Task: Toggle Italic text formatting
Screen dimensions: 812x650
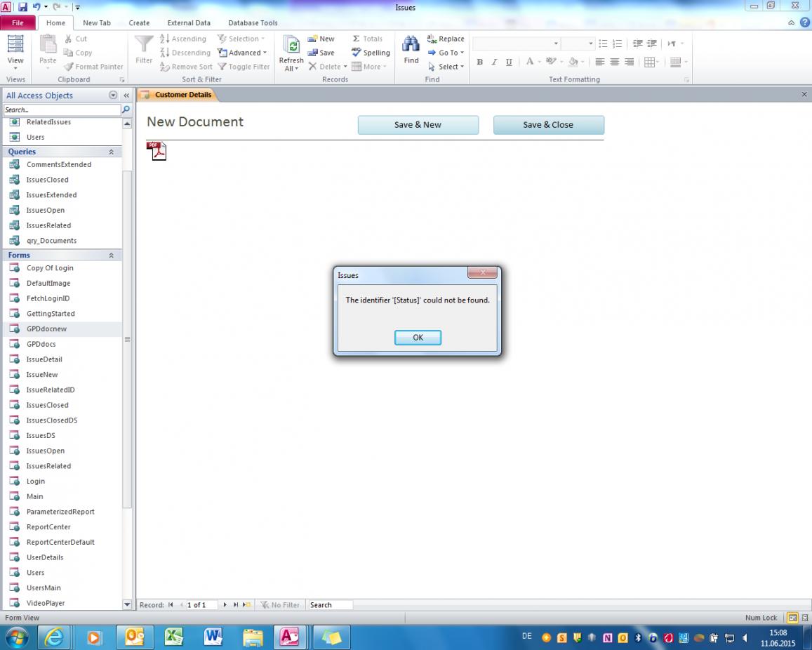Action: pos(495,62)
